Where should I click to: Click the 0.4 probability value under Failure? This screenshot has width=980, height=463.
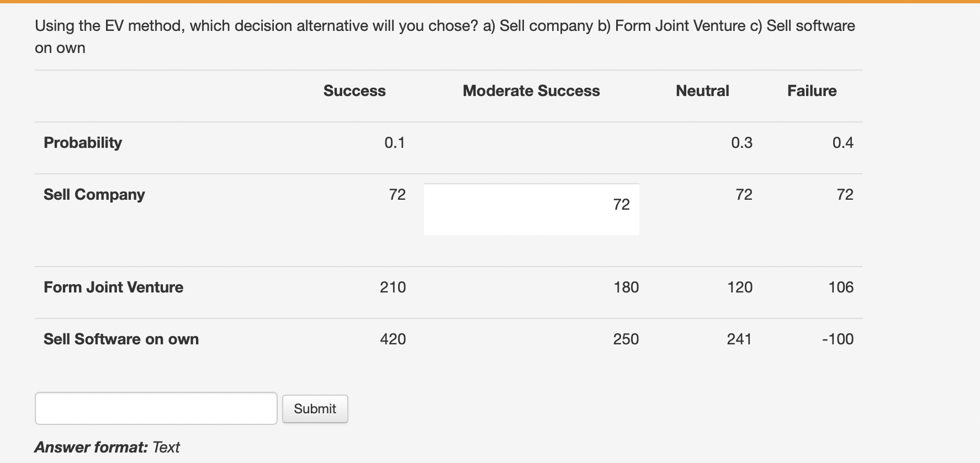[844, 142]
